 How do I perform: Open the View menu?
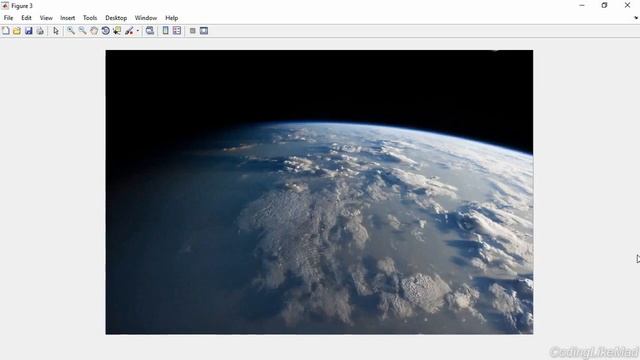coord(46,18)
